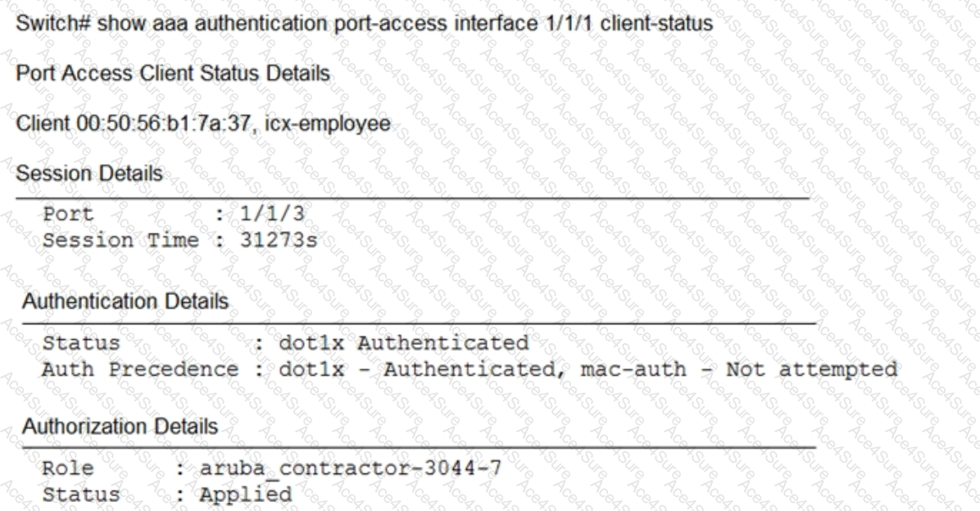Click the 'Session Time' label
Image resolution: width=980 pixels, height=511 pixels.
coord(112,241)
